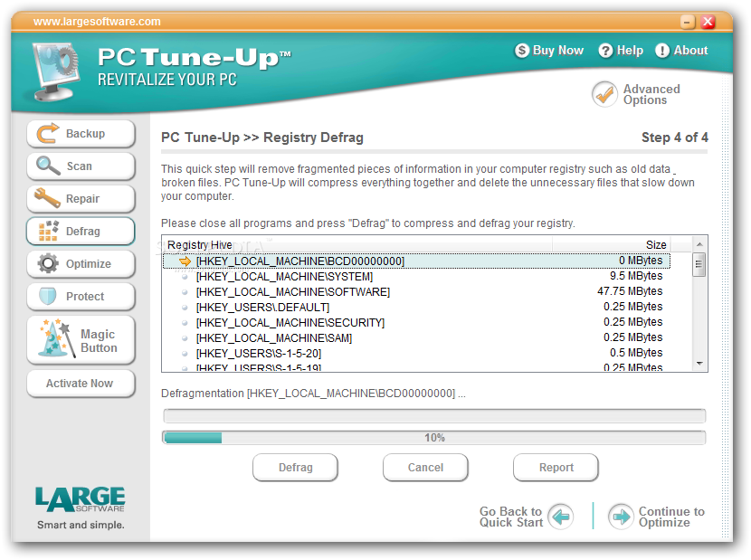Image resolution: width=751 pixels, height=560 pixels.
Task: Open the Repair section
Action: coord(81,198)
